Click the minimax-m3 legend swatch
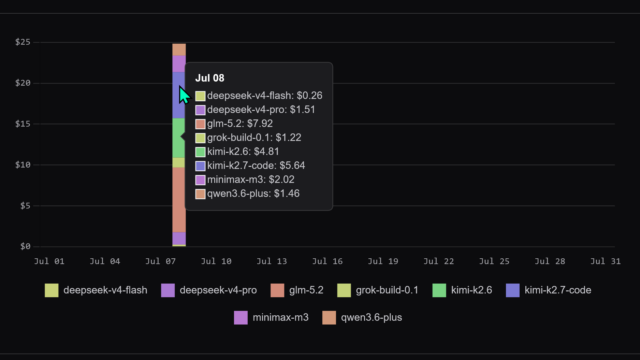 click(x=241, y=318)
